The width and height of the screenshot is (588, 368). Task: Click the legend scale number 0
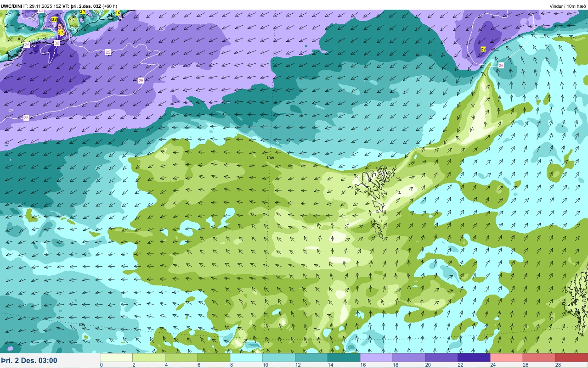coord(101,365)
